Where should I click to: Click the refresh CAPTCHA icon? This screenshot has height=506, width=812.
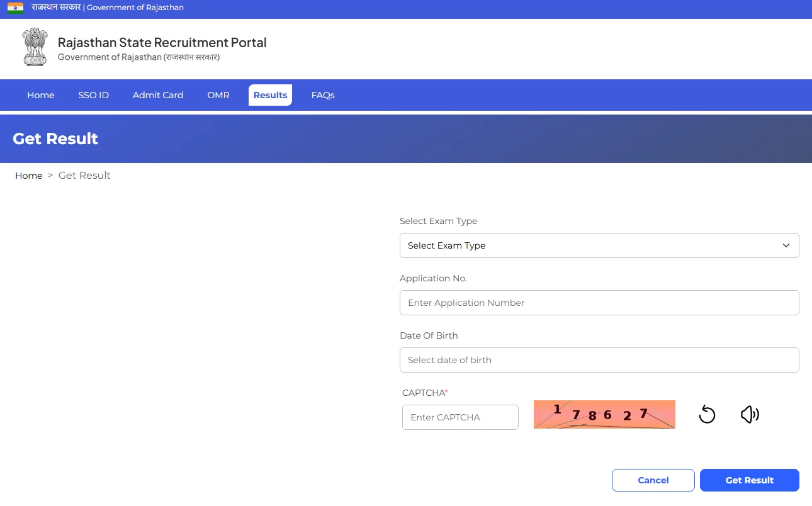[707, 414]
